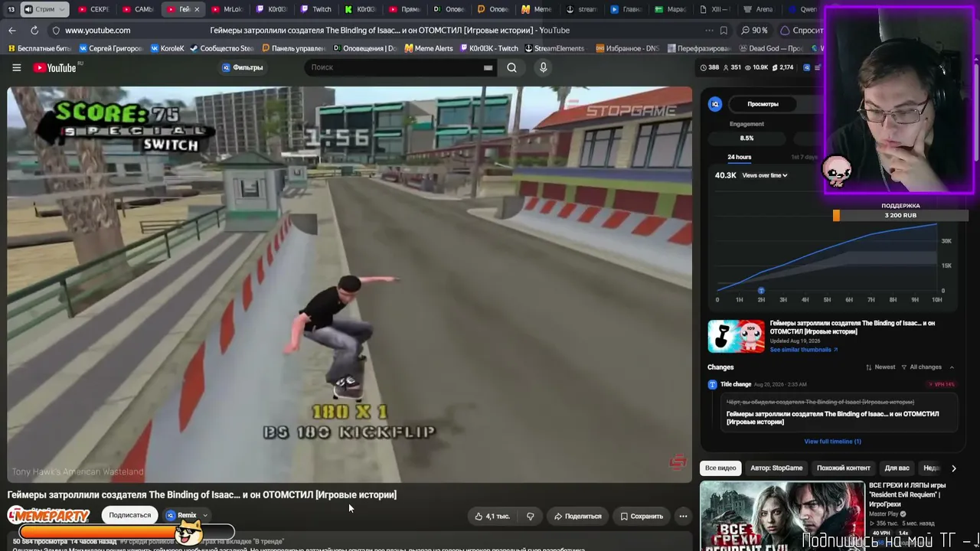Open the Главная browser tab

(626, 9)
